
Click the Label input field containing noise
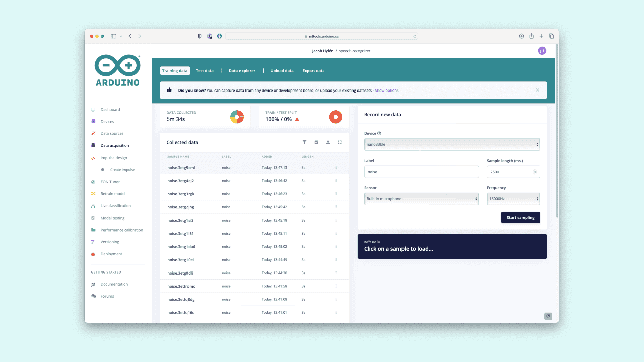coord(421,172)
